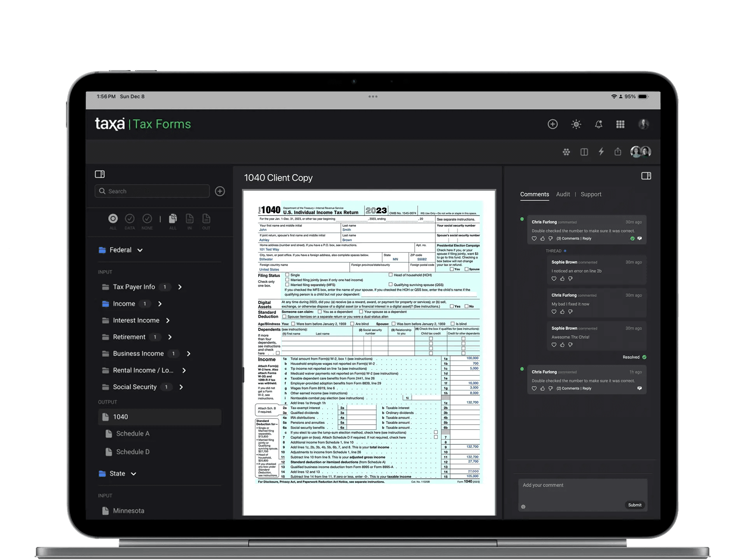Switch to the Comments tab
The image size is (747, 560).
[x=535, y=194]
